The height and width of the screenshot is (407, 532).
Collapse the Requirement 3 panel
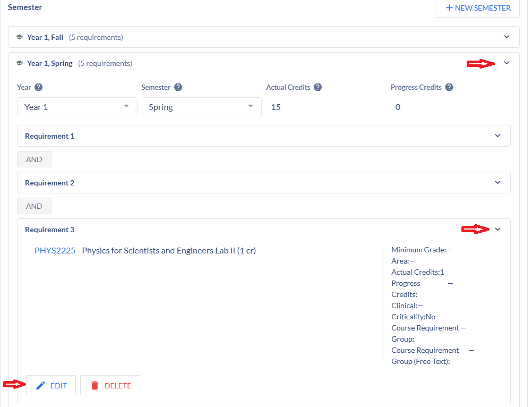click(497, 230)
